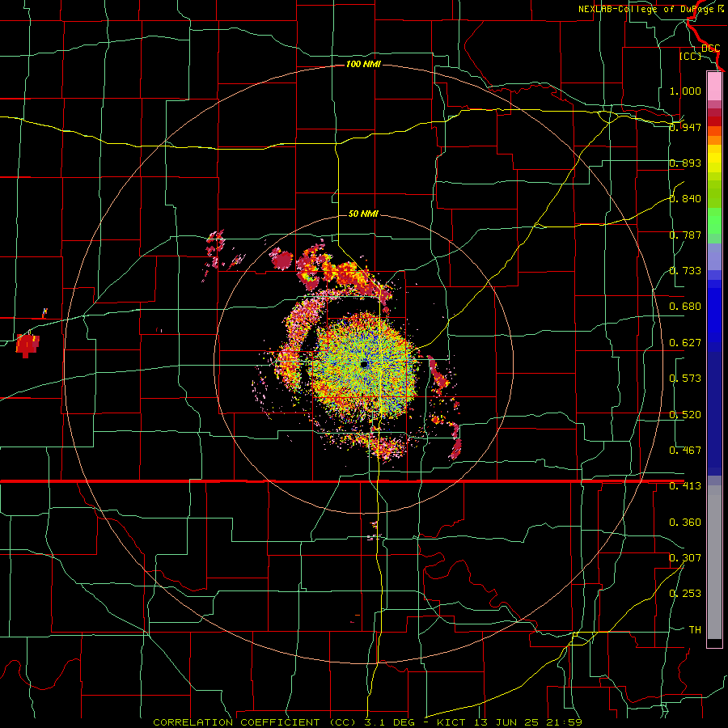Click the 0.467 legend value
Image resolution: width=728 pixels, height=728 pixels.
pyautogui.click(x=685, y=451)
